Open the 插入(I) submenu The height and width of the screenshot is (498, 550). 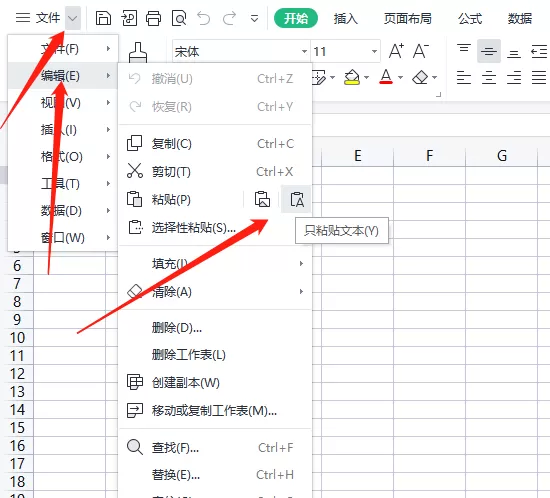pyautogui.click(x=62, y=130)
